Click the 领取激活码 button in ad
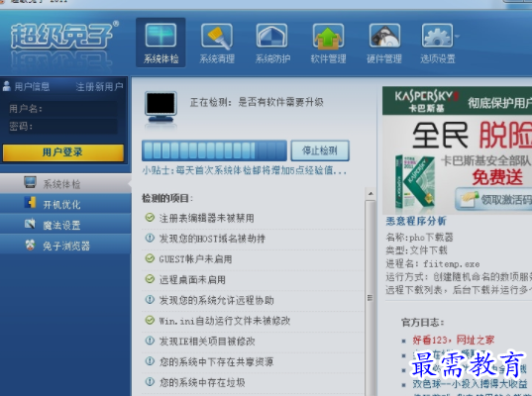 point(494,199)
